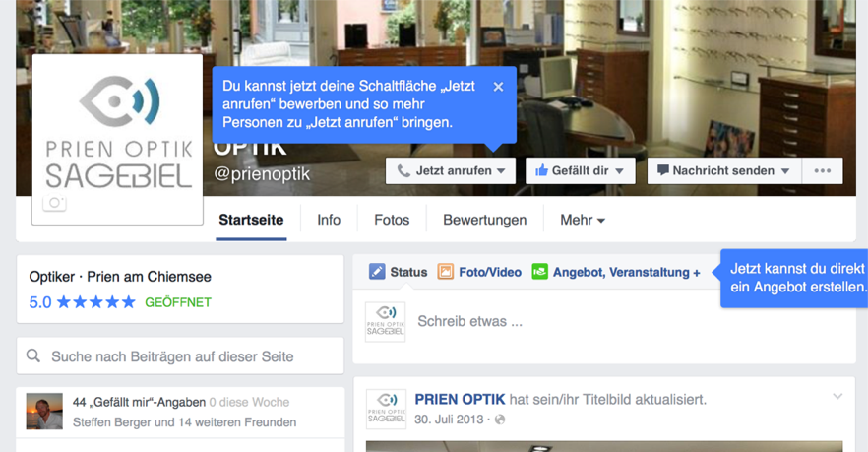Click the three-dots more options button
The image size is (868, 452).
[x=823, y=170]
